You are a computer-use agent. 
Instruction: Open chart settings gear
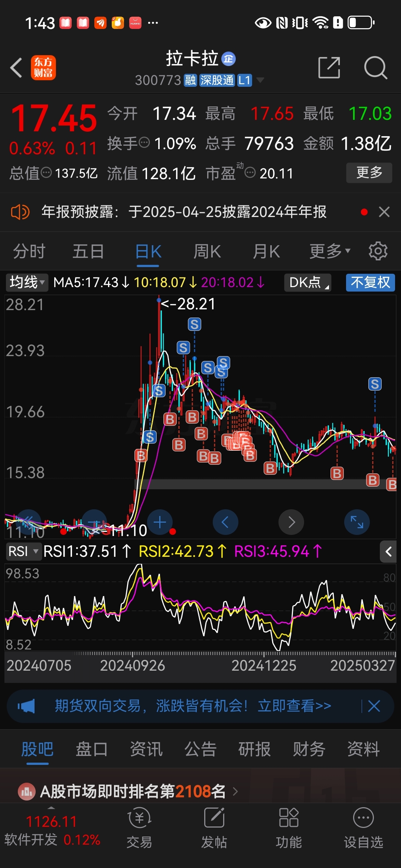378,251
